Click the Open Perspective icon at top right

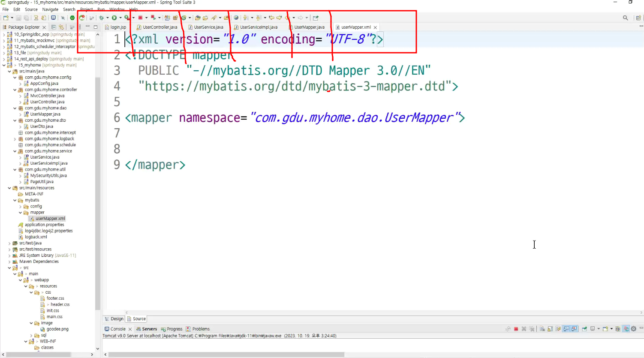(x=638, y=18)
